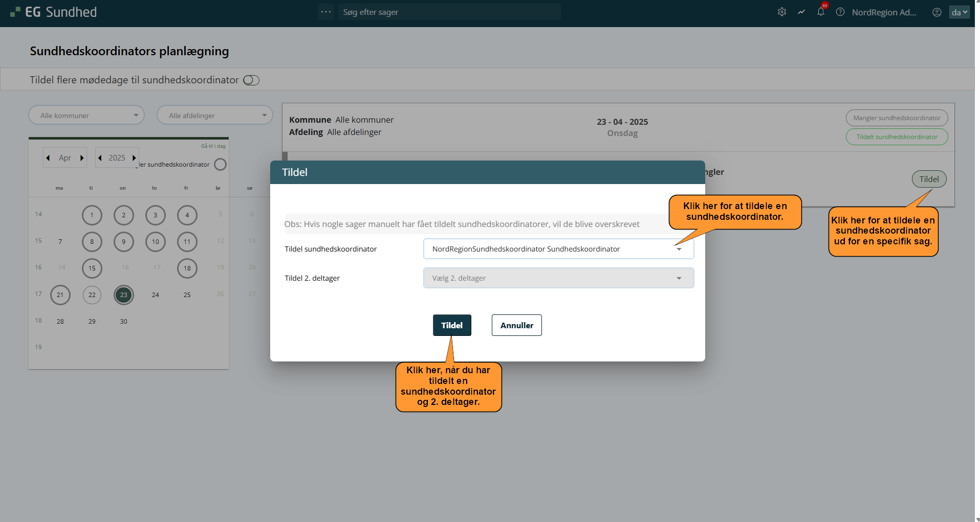Open user profile icon
The image size is (980, 522).
click(937, 12)
